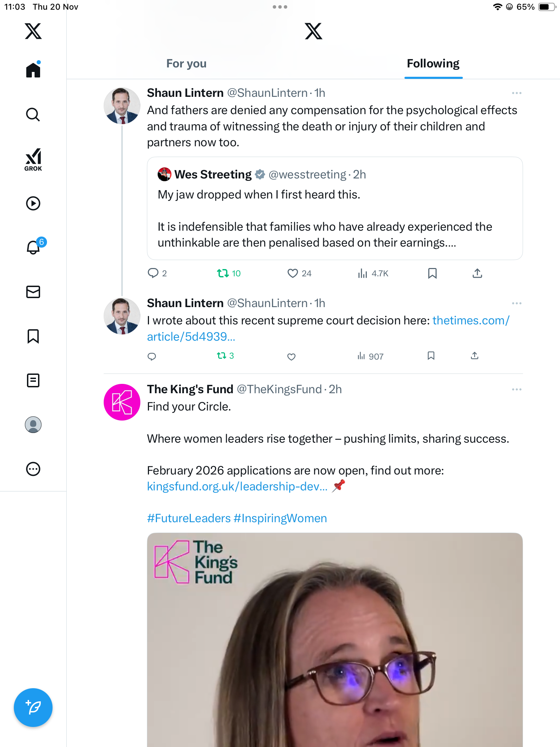View analytics for the 4.7K views post
This screenshot has height=747, width=560.
tap(373, 274)
